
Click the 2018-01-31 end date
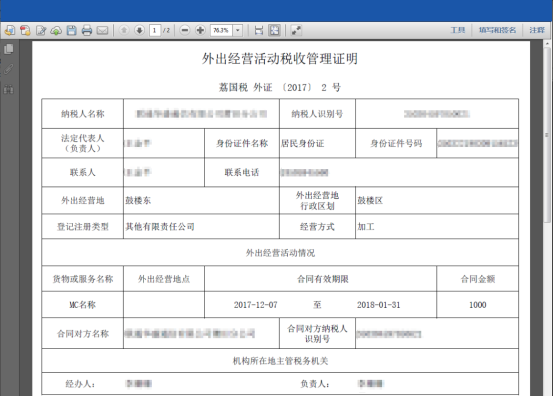click(378, 305)
